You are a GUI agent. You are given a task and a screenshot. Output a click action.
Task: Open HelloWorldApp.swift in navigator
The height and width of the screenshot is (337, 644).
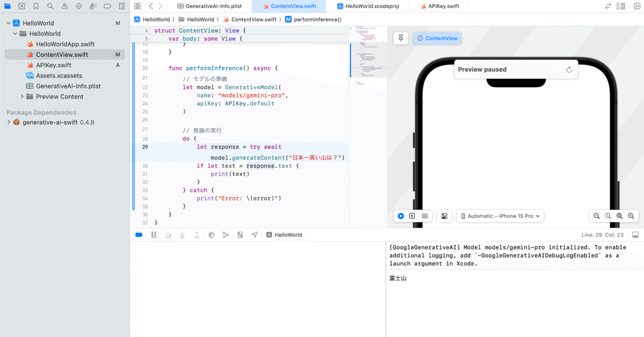click(65, 44)
